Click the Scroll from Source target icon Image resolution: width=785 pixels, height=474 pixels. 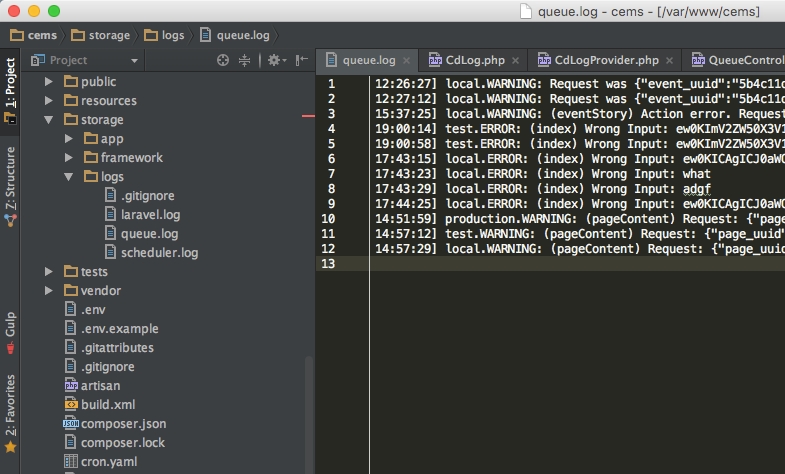click(x=223, y=61)
